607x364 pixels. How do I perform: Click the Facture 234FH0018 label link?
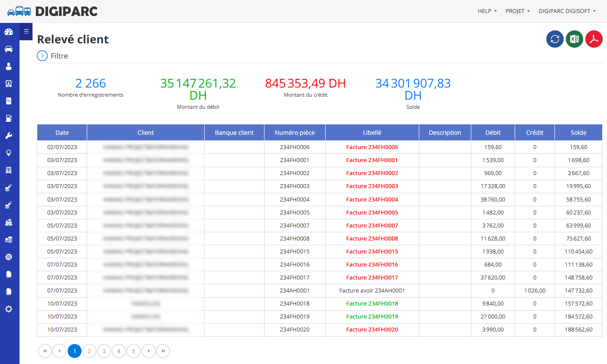(372, 304)
